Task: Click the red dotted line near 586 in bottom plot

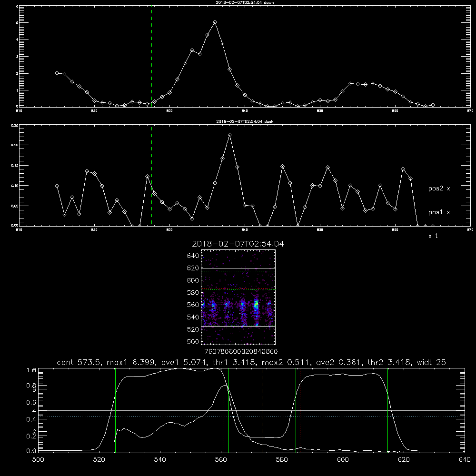Action: pyautogui.click(x=300, y=410)
